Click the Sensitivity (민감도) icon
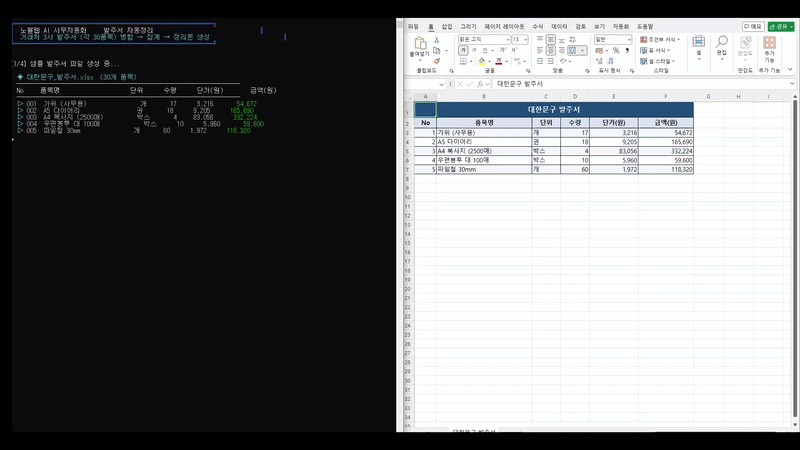 click(x=745, y=42)
